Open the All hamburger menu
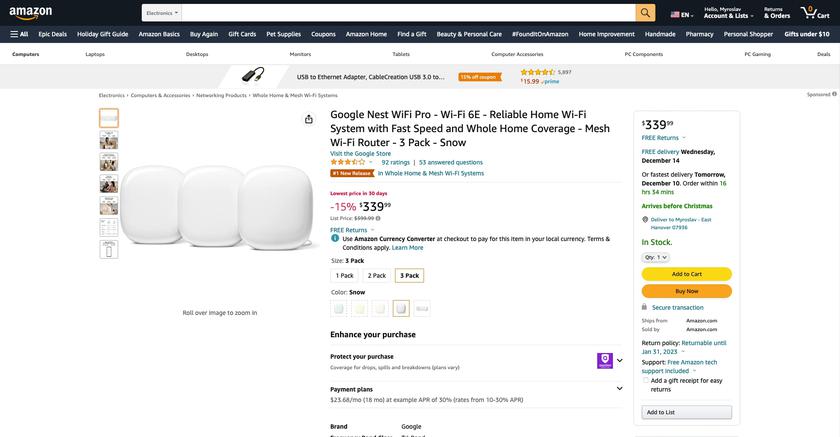Viewport: 840px width, 437px height. [19, 34]
